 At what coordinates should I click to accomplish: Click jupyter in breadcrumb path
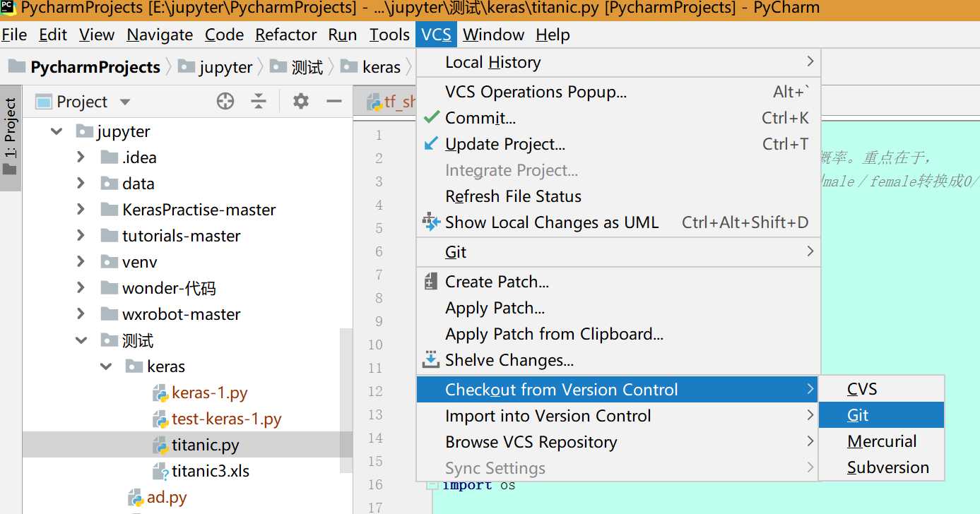[x=225, y=67]
